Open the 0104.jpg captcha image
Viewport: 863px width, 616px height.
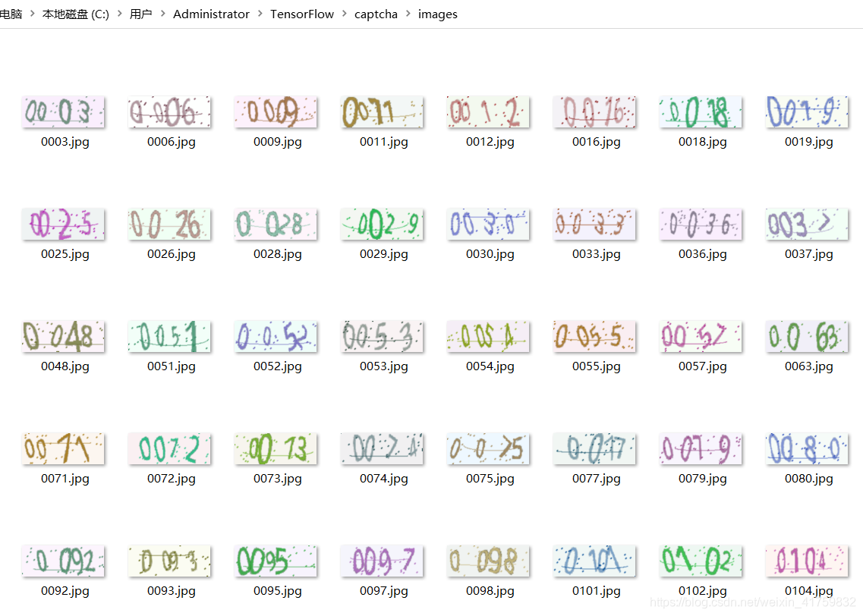[x=807, y=560]
